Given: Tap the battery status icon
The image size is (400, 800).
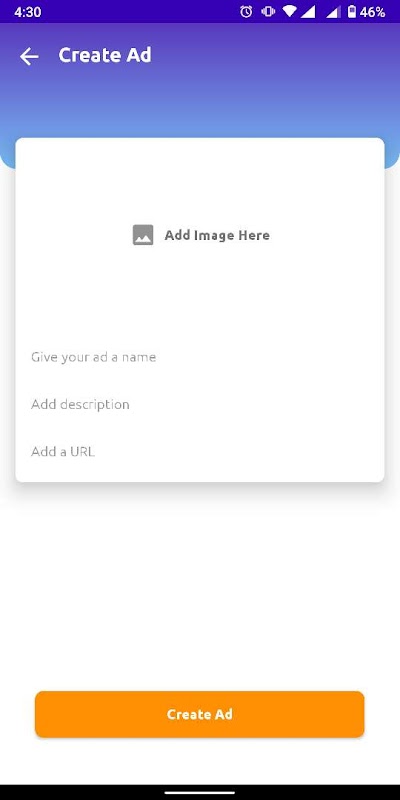Looking at the screenshot, I should click(x=352, y=12).
